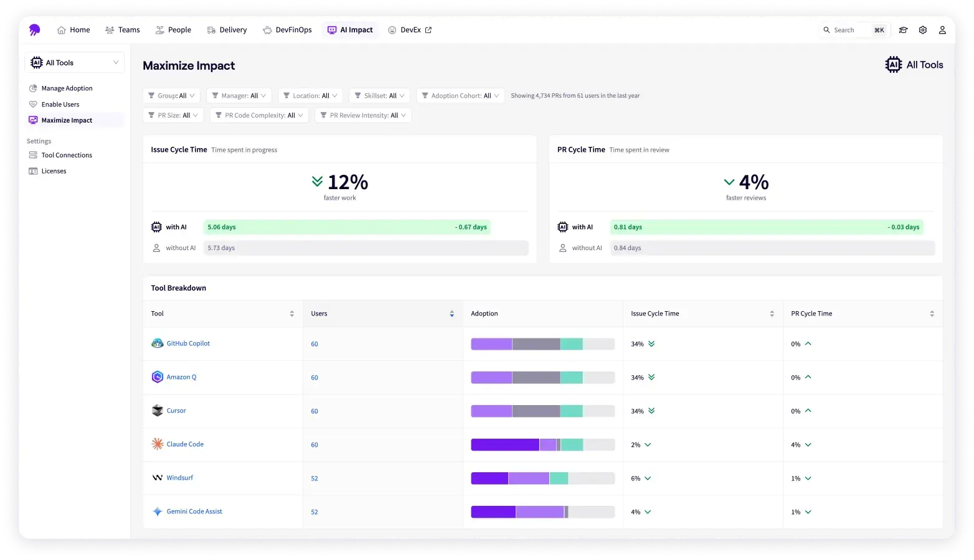Toggle sorting on Issue Cycle Time column
The width and height of the screenshot is (974, 560).
tap(772, 314)
